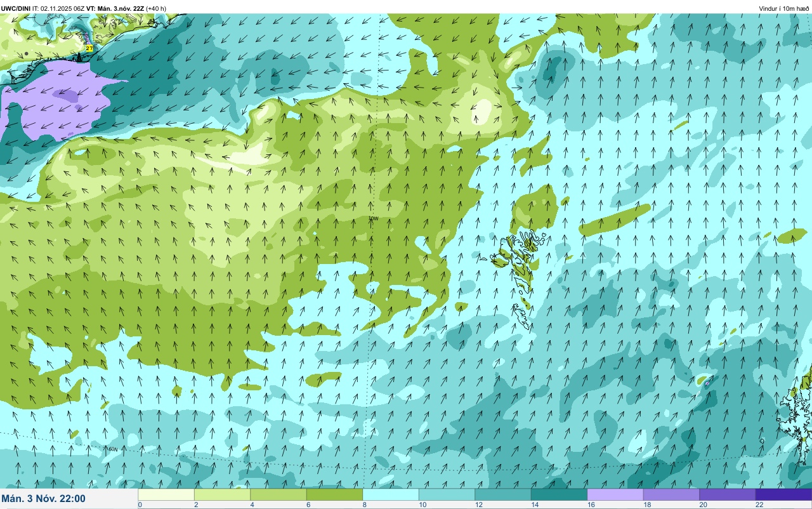This screenshot has height=509, width=812.
Task: Click the 8–10 pale cyan legend swatch
Action: pyautogui.click(x=391, y=494)
